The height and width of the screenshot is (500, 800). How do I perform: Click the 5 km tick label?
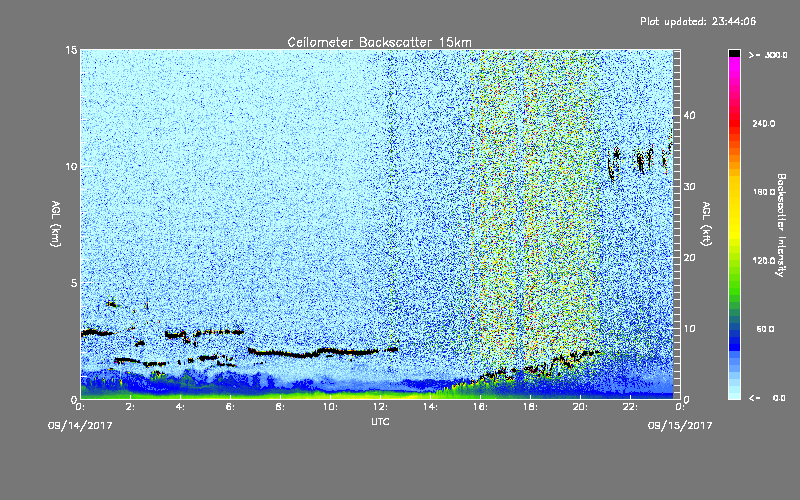(74, 283)
